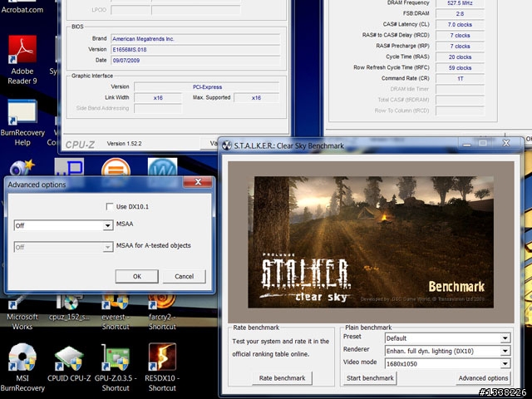Screen dimensions: 532x399
Task: Launch the Microsoft Works desktop shortcut
Action: (x=22, y=313)
